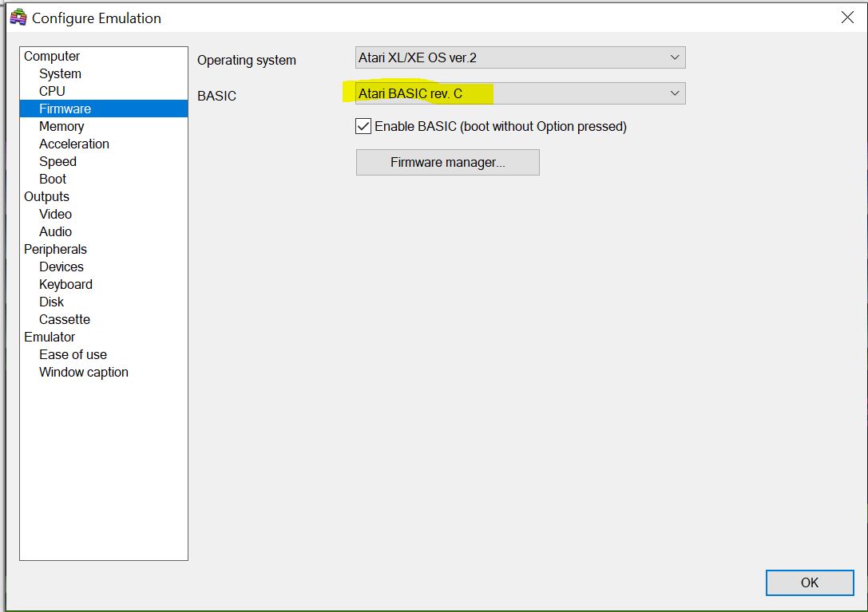This screenshot has width=868, height=612.
Task: Open Keyboard settings page
Action: (x=65, y=284)
